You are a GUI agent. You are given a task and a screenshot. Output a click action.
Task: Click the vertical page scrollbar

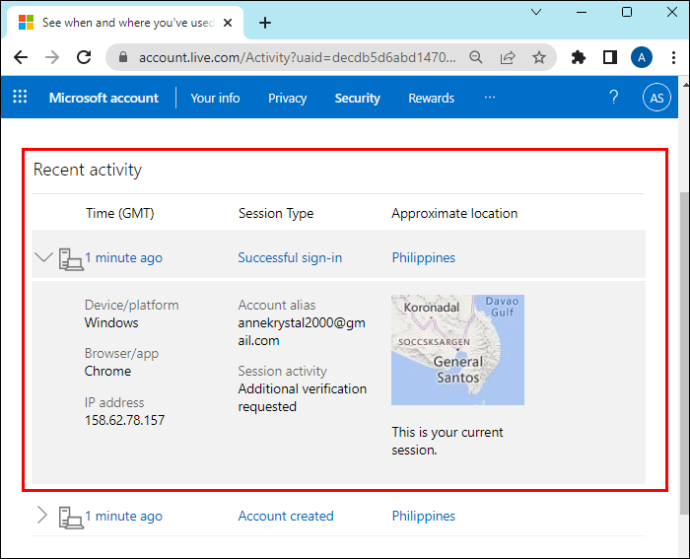tap(684, 352)
